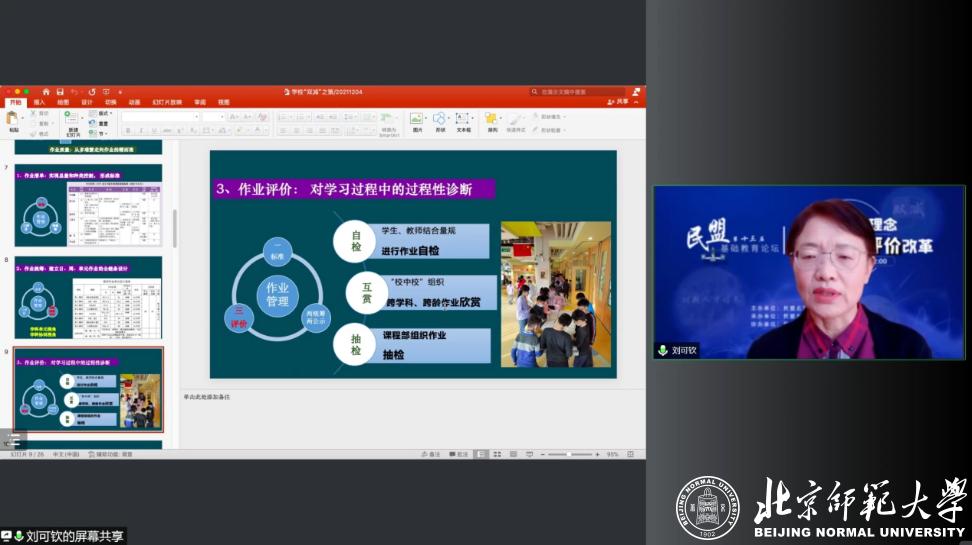Viewport: 972px width, 545px height.
Task: Click the Share (共享) button
Action: click(x=618, y=101)
